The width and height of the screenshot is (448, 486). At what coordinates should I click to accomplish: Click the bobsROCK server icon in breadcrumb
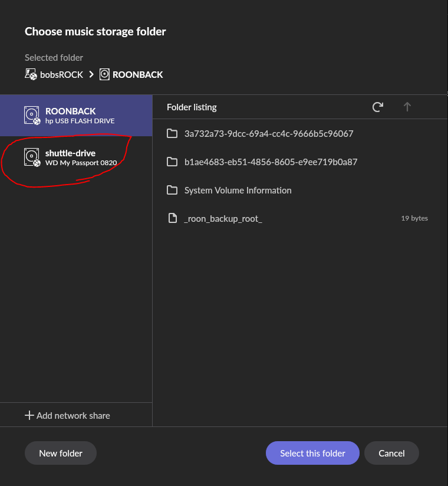tap(31, 74)
